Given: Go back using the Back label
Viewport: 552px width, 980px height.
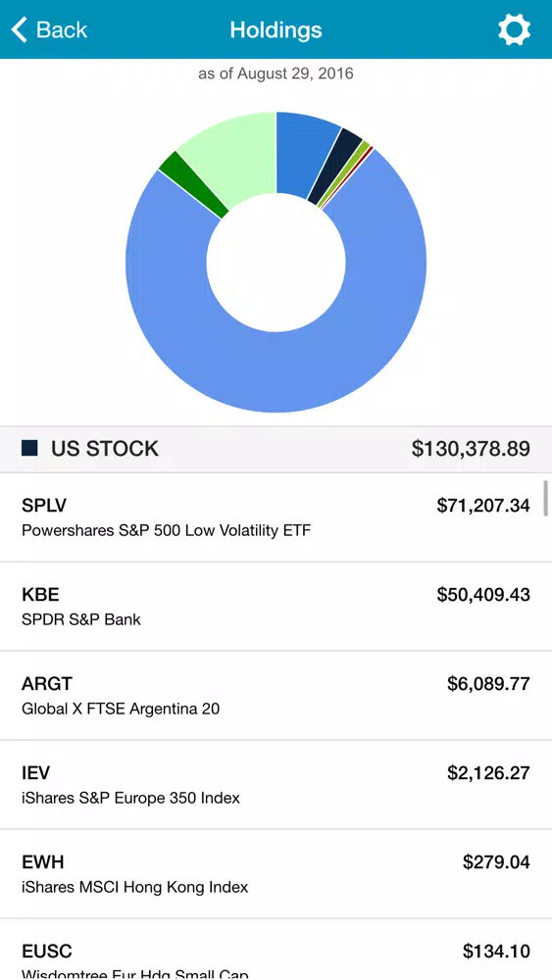Looking at the screenshot, I should coord(61,29).
